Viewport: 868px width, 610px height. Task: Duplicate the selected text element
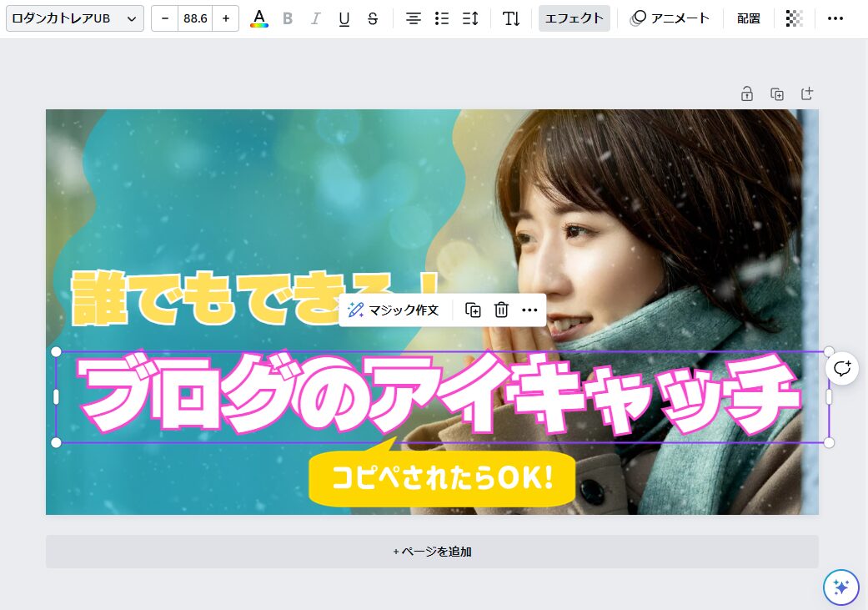point(473,310)
